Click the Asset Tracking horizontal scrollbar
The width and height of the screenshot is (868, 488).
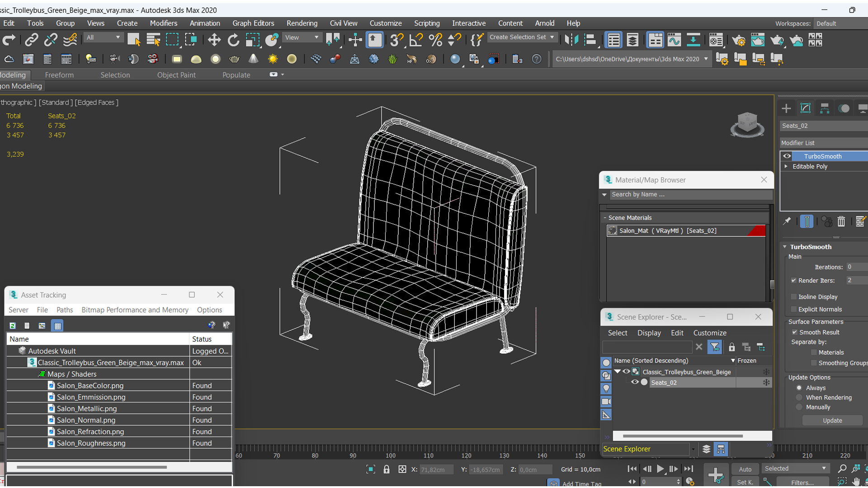click(x=92, y=467)
